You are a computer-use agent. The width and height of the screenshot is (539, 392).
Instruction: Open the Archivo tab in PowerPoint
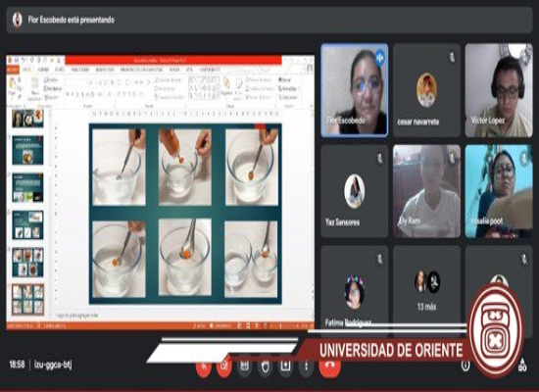click(x=13, y=70)
